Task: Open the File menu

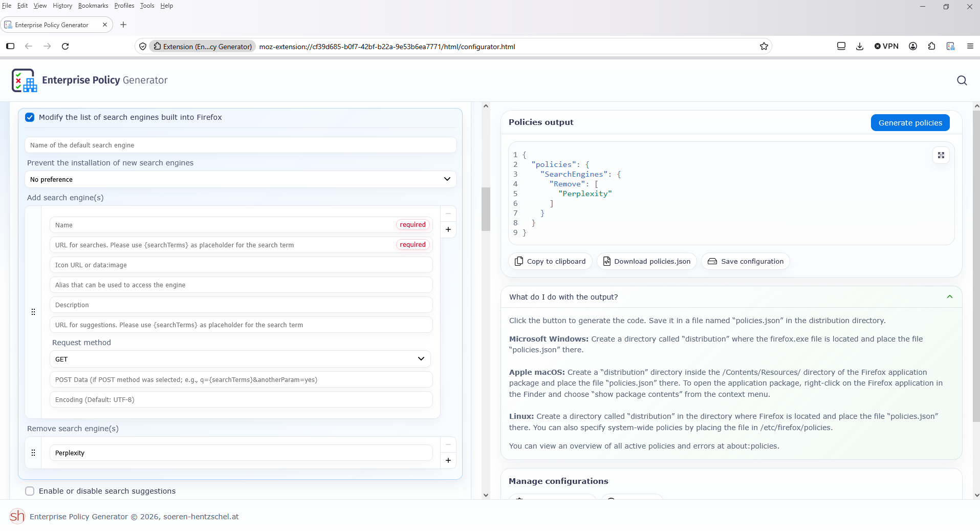Action: pyautogui.click(x=7, y=6)
